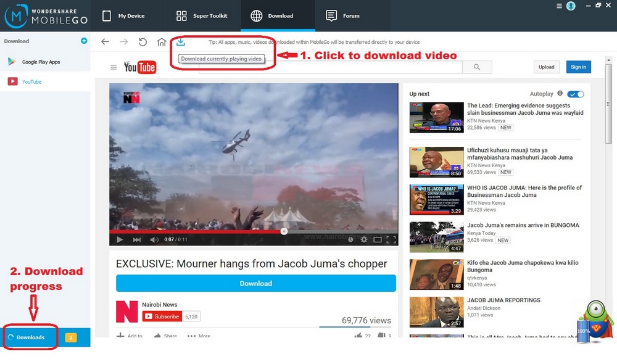The width and height of the screenshot is (617, 364).
Task: Toggle theater mode
Action: [x=378, y=239]
